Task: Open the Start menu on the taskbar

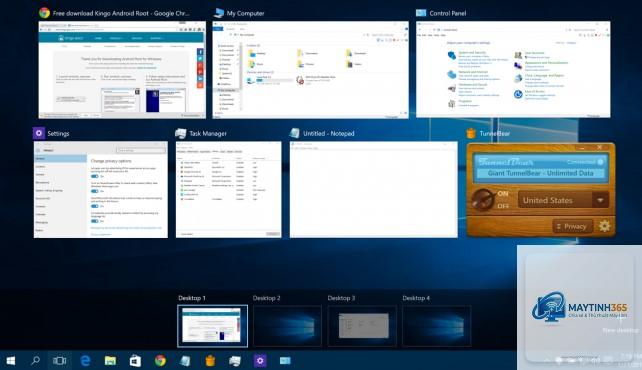Action: tap(11, 361)
